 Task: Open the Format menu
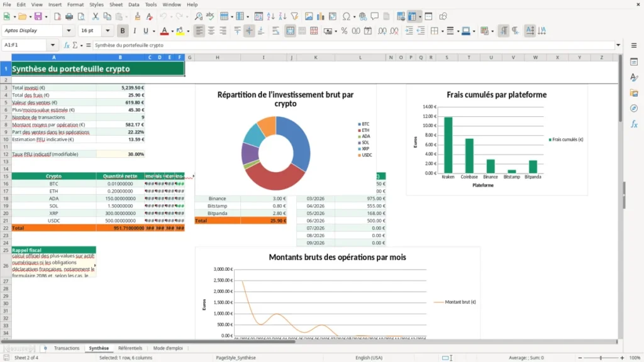pyautogui.click(x=75, y=4)
